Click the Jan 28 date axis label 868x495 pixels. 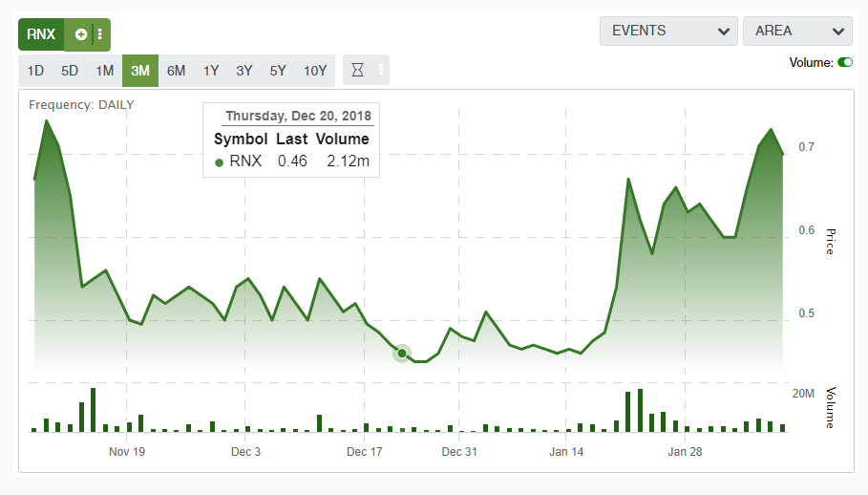(x=685, y=452)
